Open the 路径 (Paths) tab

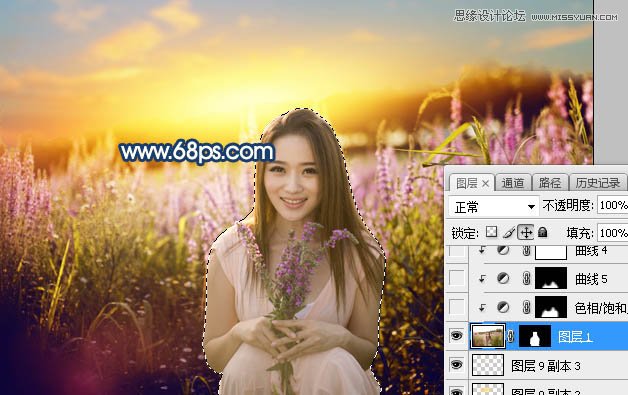coord(550,183)
